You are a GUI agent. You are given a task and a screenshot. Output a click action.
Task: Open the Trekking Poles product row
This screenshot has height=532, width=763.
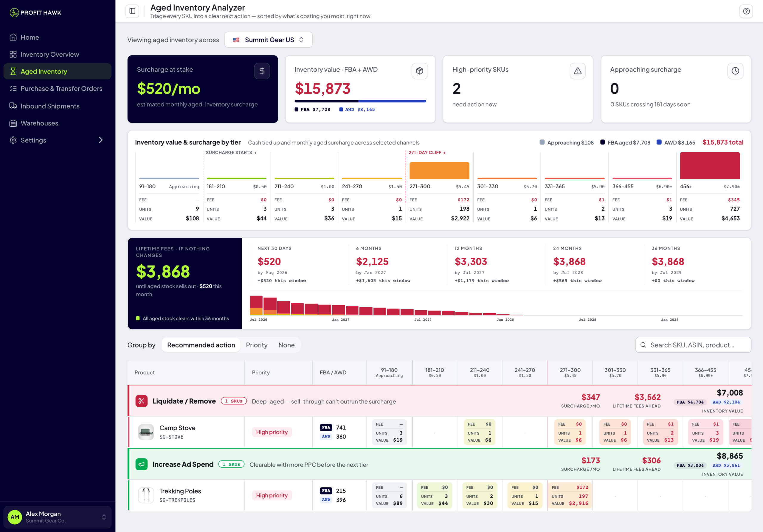coord(439,495)
